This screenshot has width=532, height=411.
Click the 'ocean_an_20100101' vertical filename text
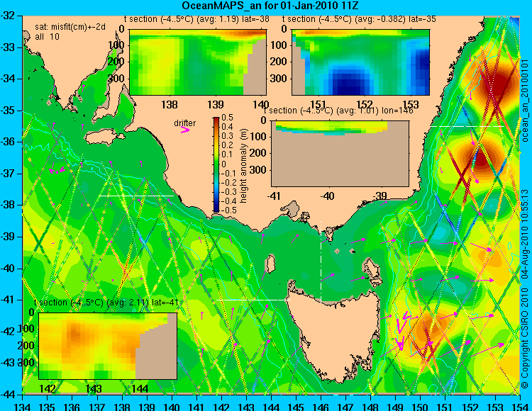coord(525,101)
